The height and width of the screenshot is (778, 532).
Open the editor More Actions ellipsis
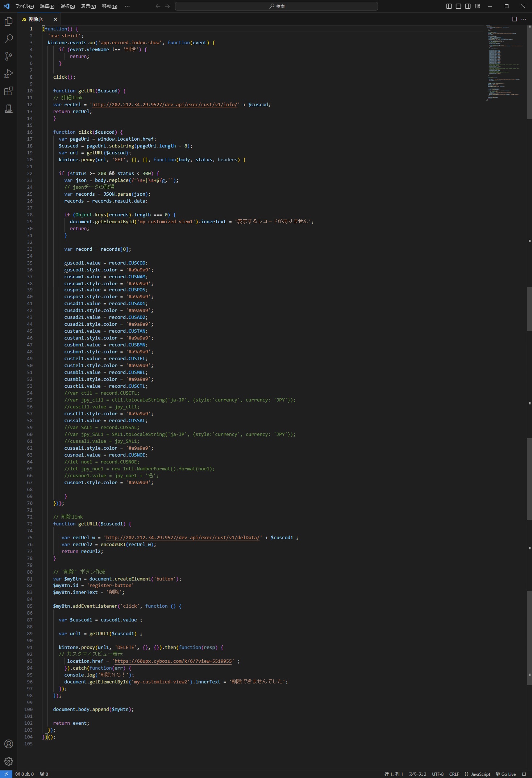[x=524, y=19]
